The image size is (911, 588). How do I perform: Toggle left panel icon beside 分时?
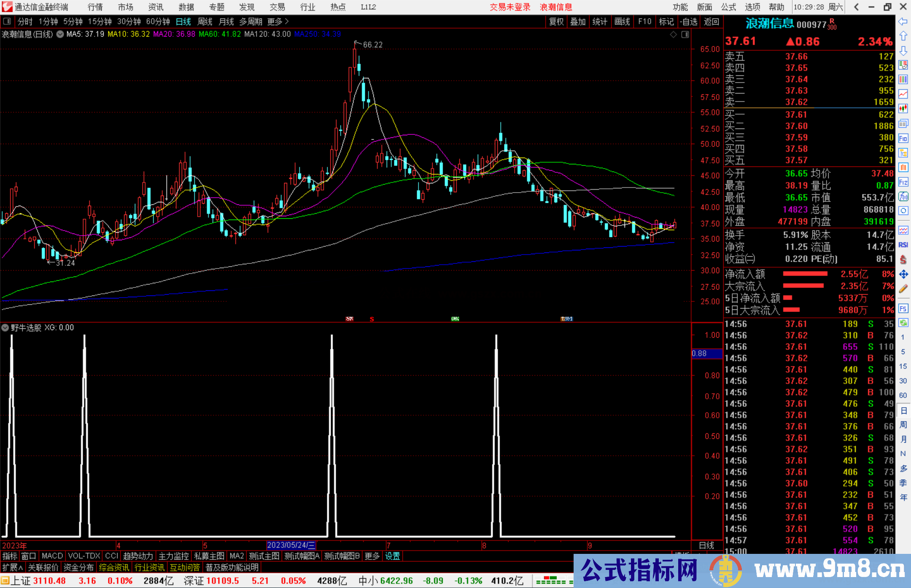[x=7, y=21]
